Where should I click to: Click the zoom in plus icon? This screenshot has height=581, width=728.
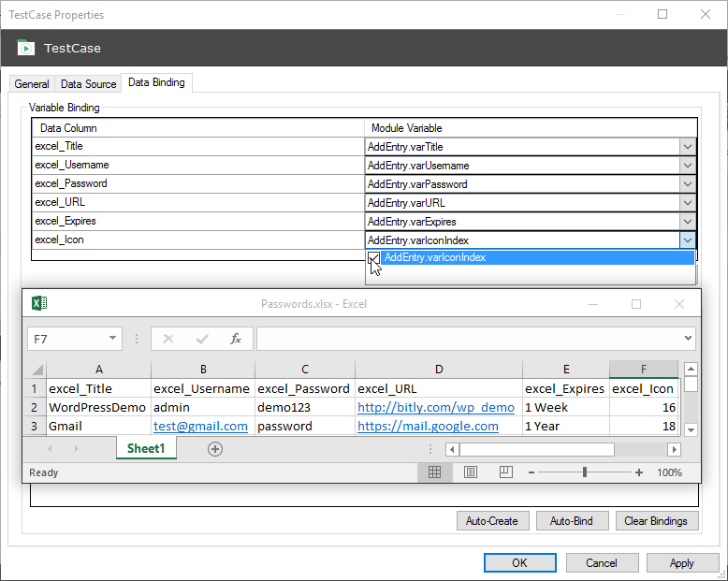(x=639, y=472)
